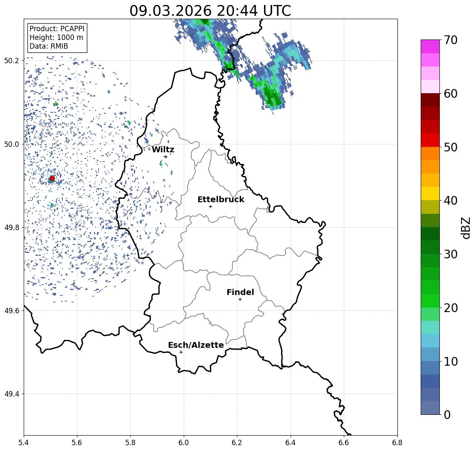Viewport: 476px width, 451px height.
Task: Click the Findel station cross marker
Action: coord(240,300)
